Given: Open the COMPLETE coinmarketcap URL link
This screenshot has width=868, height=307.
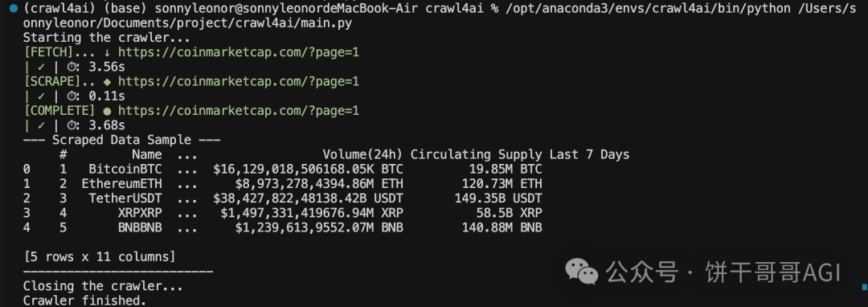Looking at the screenshot, I should coord(239,111).
